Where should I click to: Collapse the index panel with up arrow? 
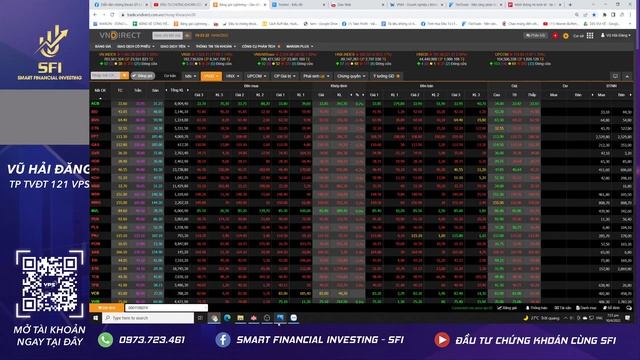coord(627,76)
